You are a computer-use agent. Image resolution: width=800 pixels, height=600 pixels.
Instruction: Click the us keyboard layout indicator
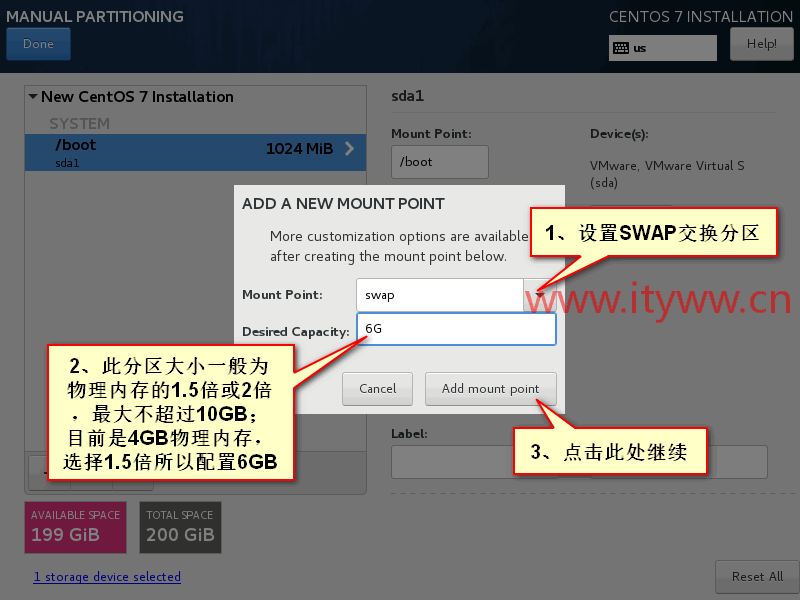click(663, 48)
